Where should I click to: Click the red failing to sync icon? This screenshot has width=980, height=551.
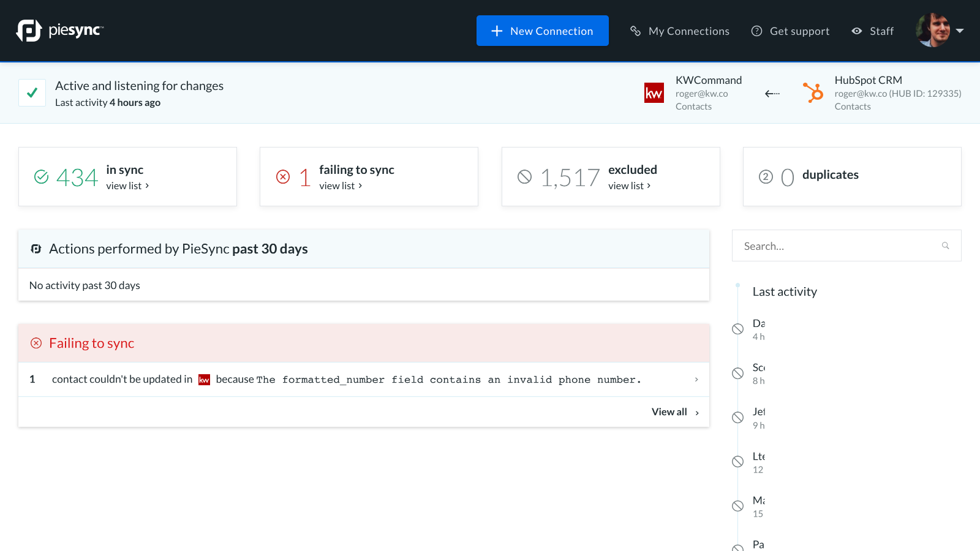(x=283, y=177)
